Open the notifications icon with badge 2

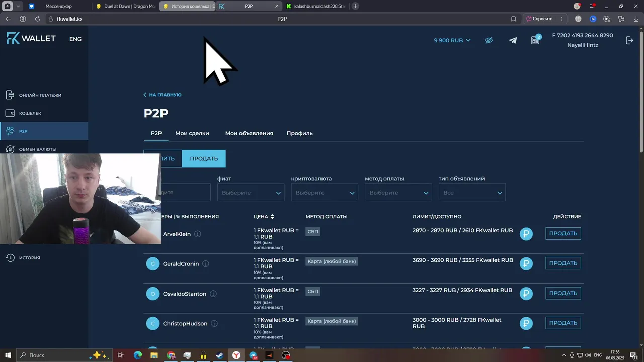click(536, 40)
